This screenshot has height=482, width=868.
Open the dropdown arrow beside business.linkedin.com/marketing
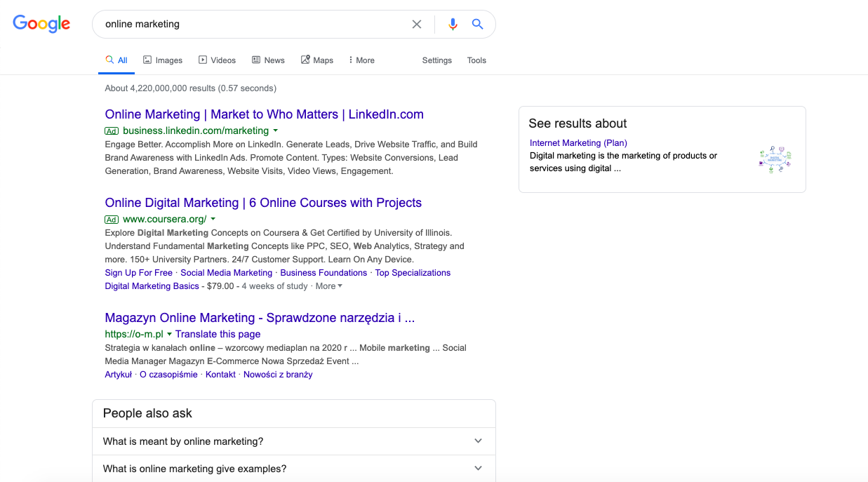(276, 130)
